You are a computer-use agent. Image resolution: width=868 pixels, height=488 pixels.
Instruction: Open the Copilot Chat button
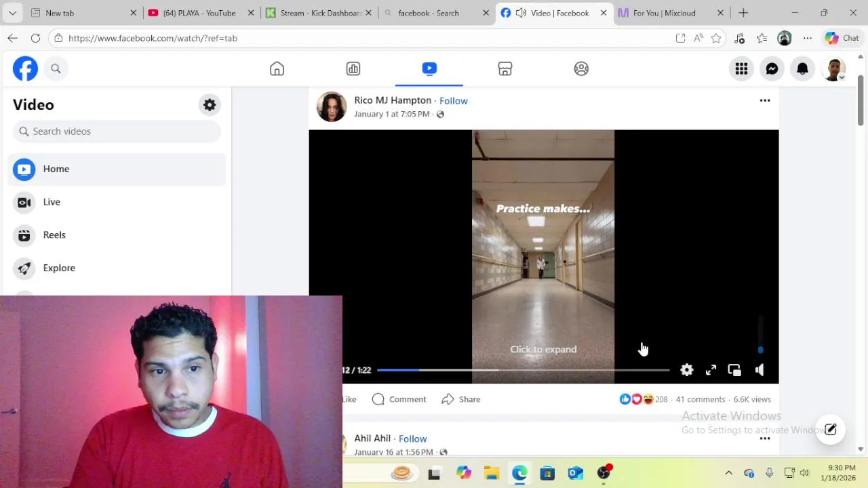(x=842, y=39)
